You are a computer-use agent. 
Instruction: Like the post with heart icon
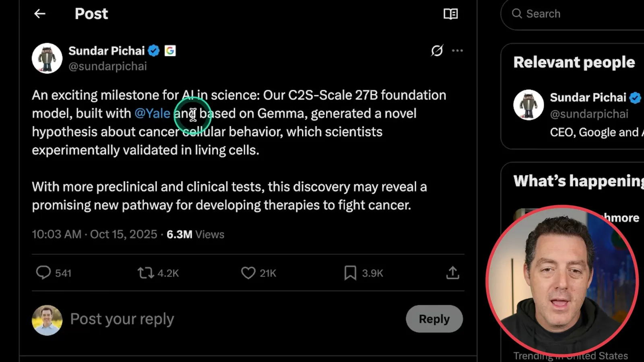point(248,273)
